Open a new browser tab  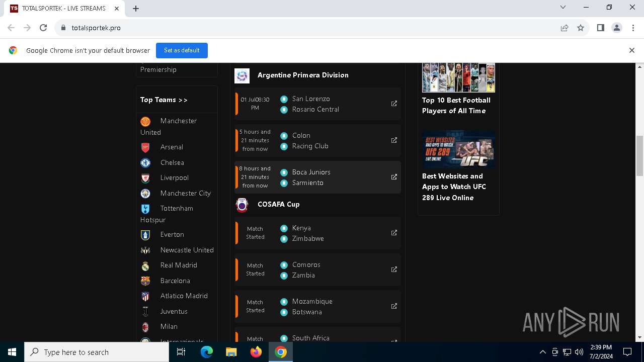[x=136, y=9]
